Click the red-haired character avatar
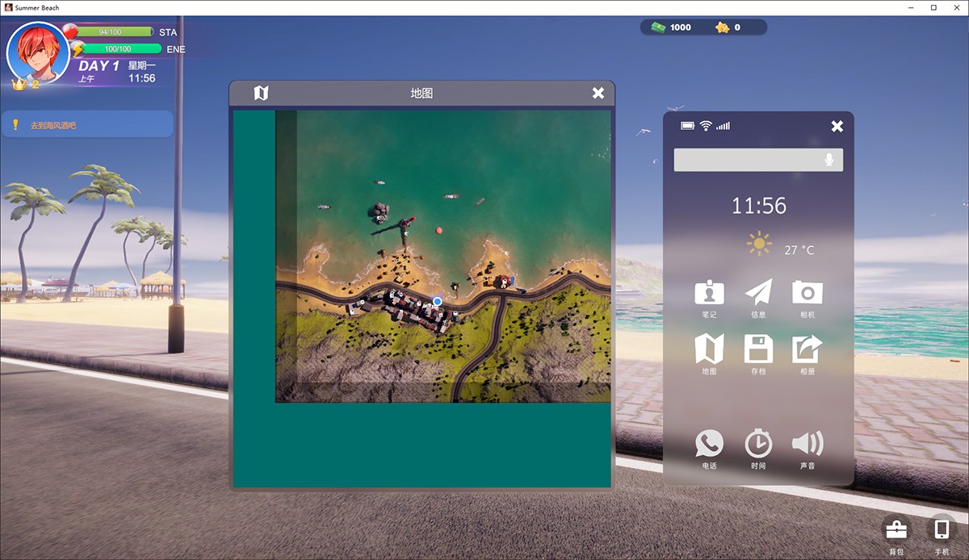Screen dimensions: 969x560 [38, 53]
